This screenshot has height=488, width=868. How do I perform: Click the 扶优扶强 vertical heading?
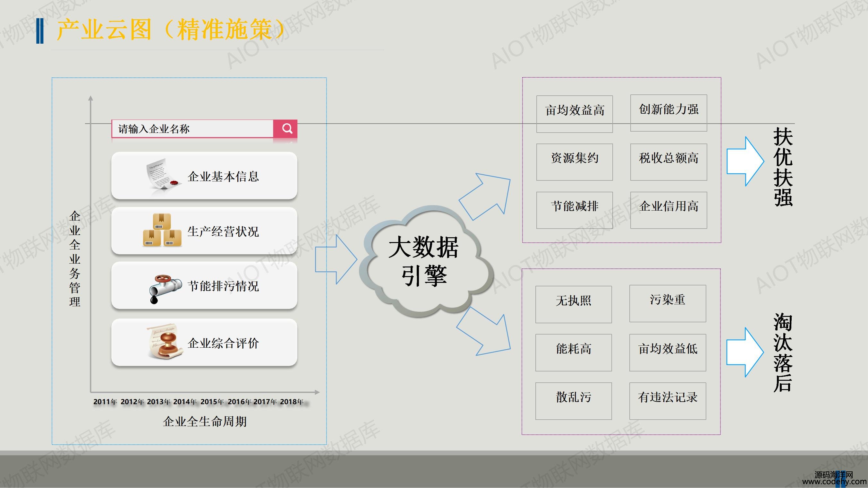(x=783, y=167)
